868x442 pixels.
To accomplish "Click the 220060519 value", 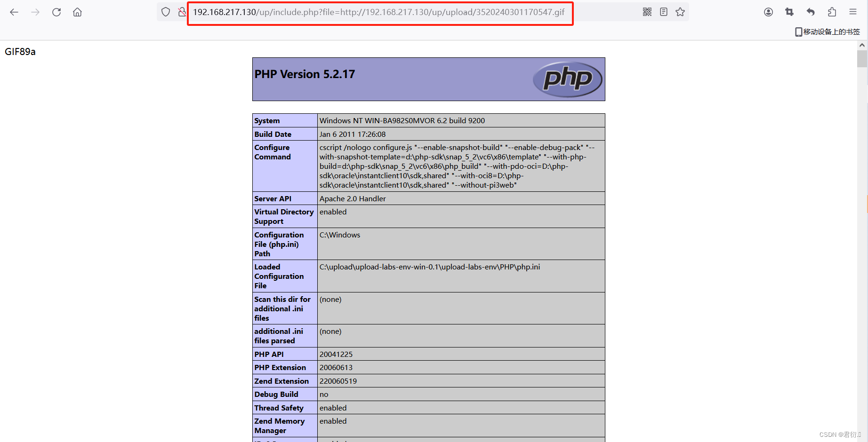I will click(x=338, y=381).
